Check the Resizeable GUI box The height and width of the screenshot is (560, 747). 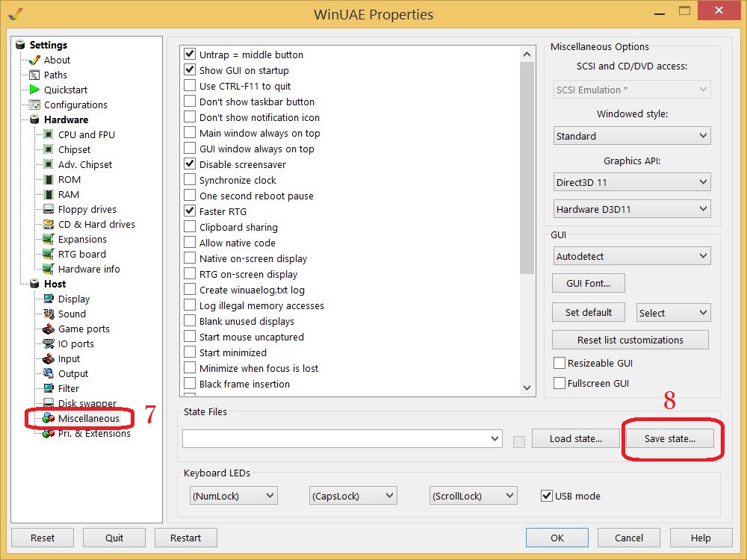[x=560, y=363]
